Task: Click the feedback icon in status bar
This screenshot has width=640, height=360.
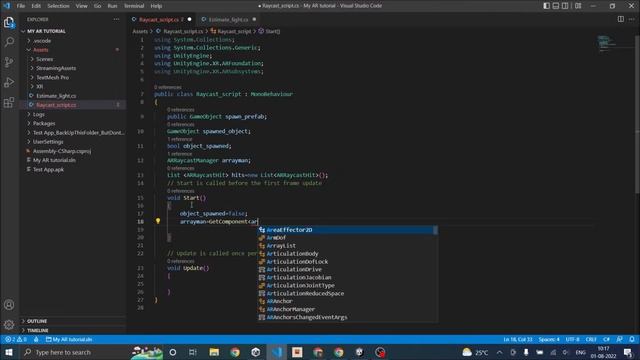Action: [x=620, y=340]
